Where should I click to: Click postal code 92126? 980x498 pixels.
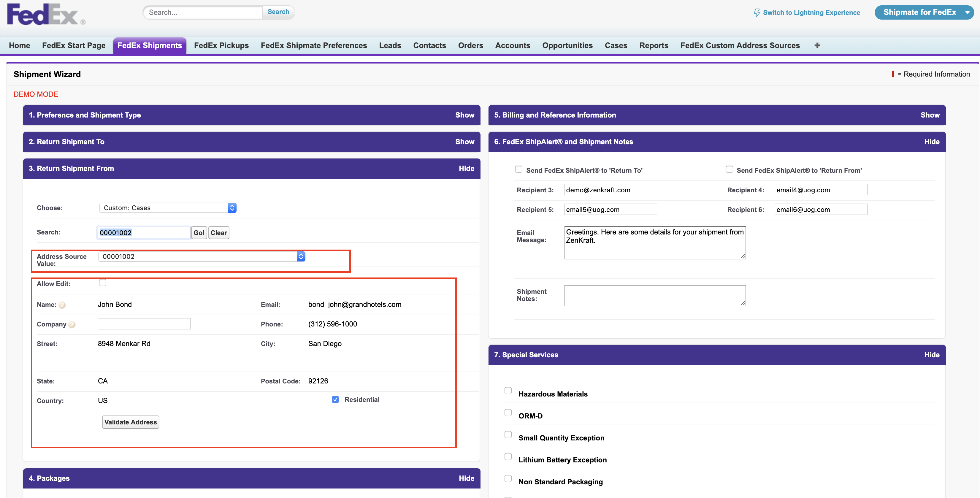pyautogui.click(x=318, y=381)
